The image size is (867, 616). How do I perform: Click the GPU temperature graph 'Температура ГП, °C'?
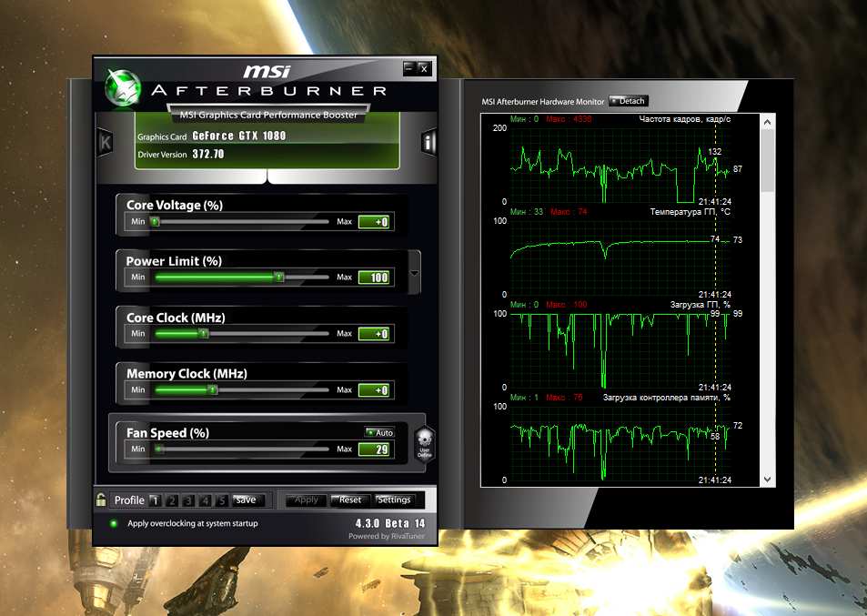(x=621, y=258)
